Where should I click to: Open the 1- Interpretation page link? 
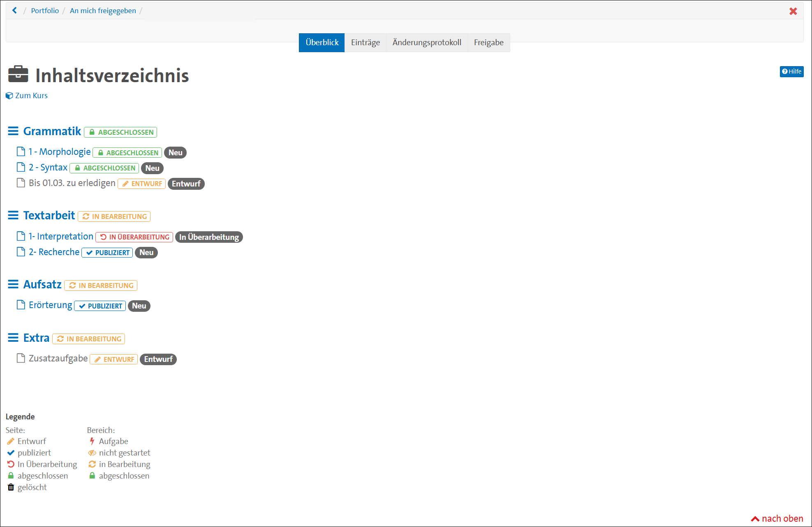click(61, 237)
